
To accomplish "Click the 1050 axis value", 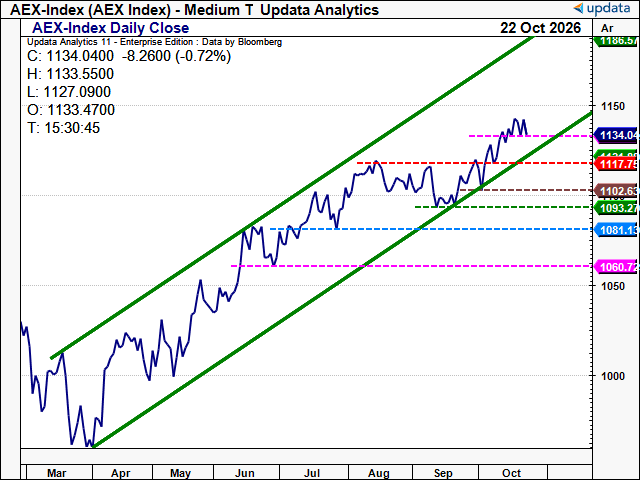I will coord(613,286).
